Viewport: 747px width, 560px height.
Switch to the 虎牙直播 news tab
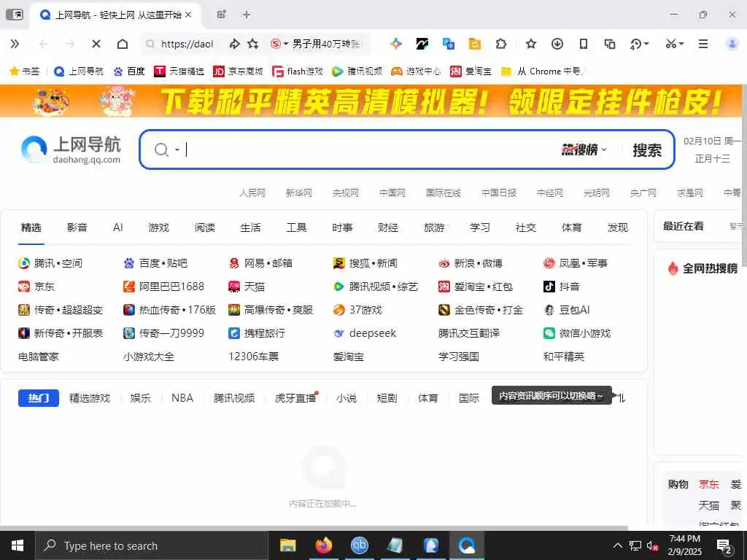(295, 397)
